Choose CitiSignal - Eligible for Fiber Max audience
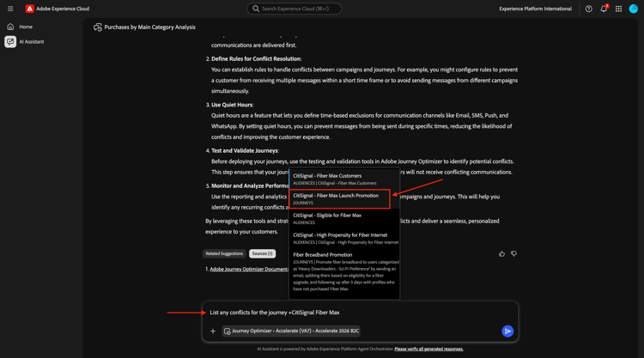Screen dimensions: 644x358 [344, 218]
